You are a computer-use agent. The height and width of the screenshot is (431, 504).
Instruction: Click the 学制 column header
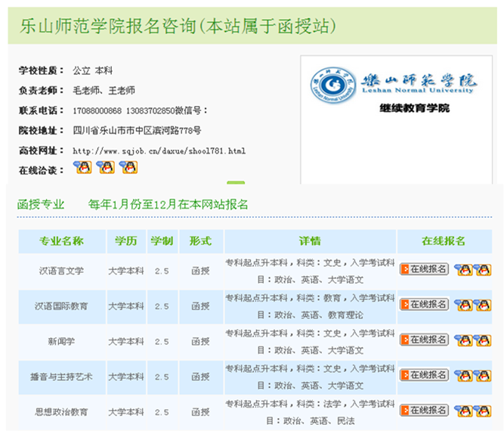(162, 241)
